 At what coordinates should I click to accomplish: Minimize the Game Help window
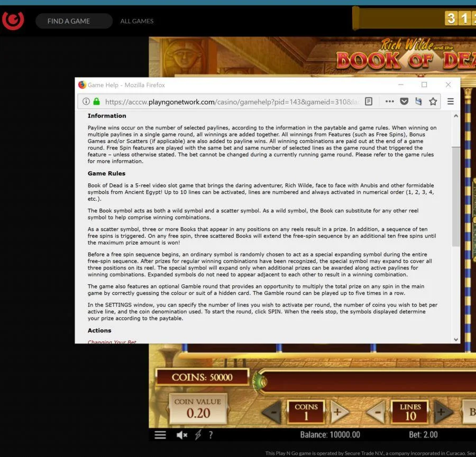[401, 85]
